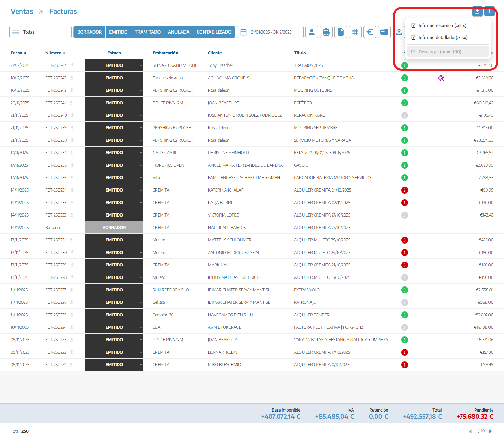Image resolution: width=504 pixels, height=441 pixels.
Task: Open invoice number FCT-250236
Action: pos(56,165)
